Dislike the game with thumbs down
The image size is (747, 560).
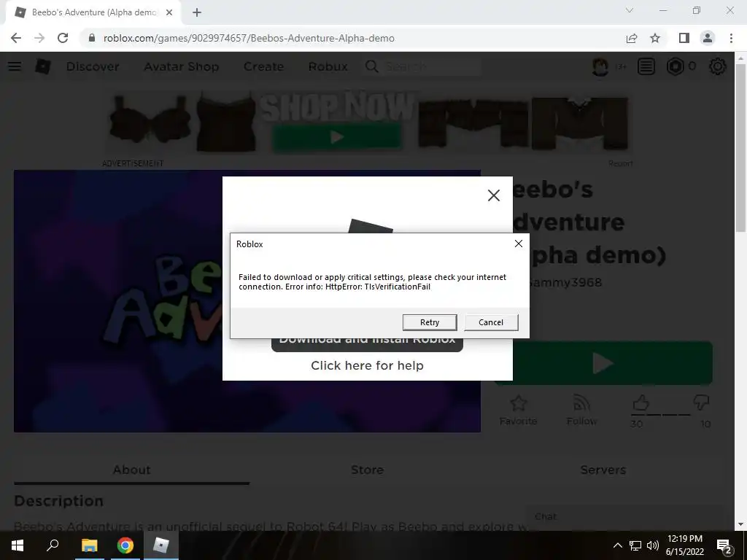point(701,402)
